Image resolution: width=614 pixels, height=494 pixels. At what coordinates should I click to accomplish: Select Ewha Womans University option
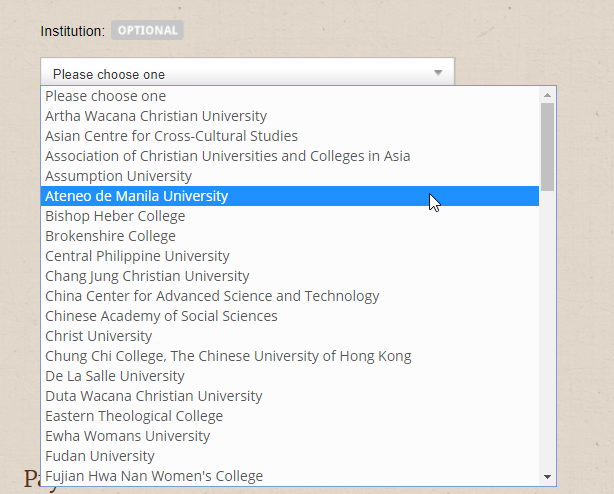127,436
